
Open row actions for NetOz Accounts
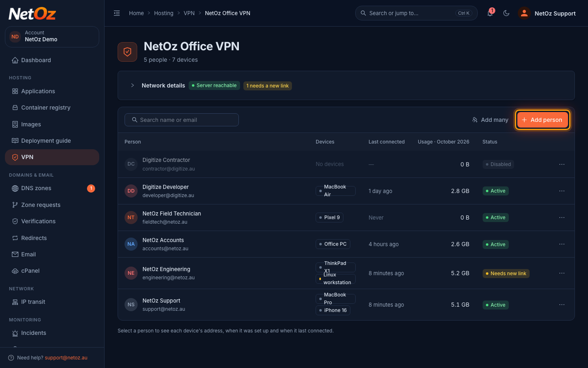tap(562, 244)
